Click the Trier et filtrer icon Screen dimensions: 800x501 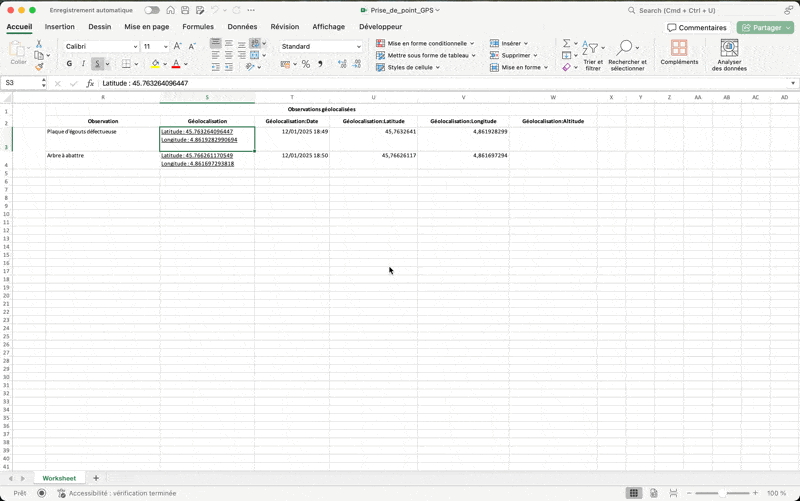click(592, 49)
